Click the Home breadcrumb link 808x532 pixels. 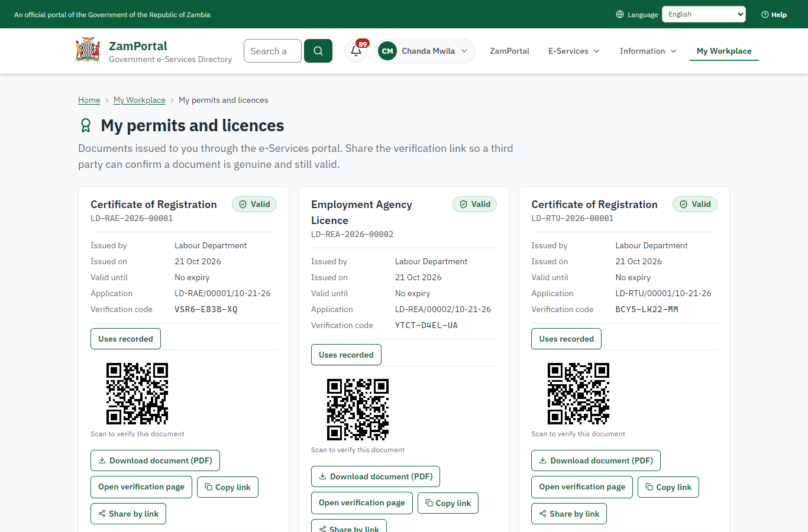[89, 100]
